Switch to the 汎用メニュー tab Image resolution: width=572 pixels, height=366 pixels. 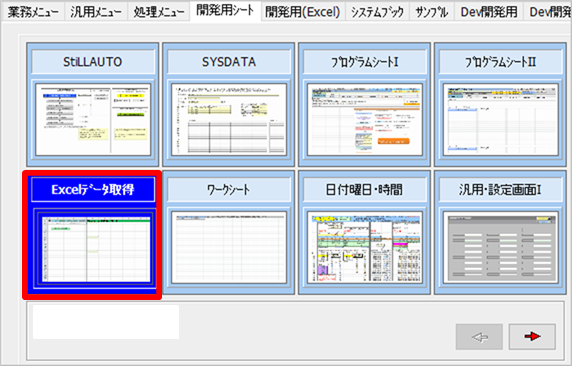(x=96, y=12)
